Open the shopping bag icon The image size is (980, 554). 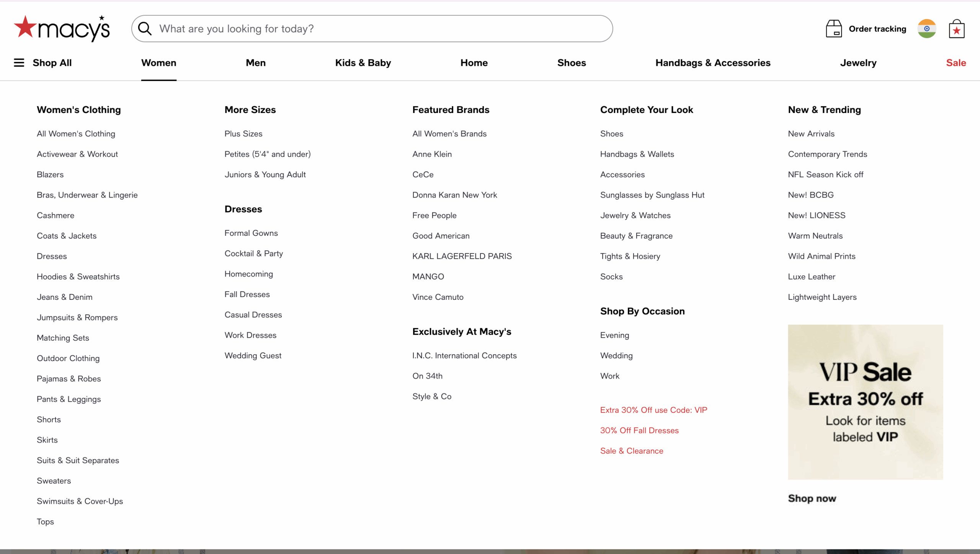(957, 29)
